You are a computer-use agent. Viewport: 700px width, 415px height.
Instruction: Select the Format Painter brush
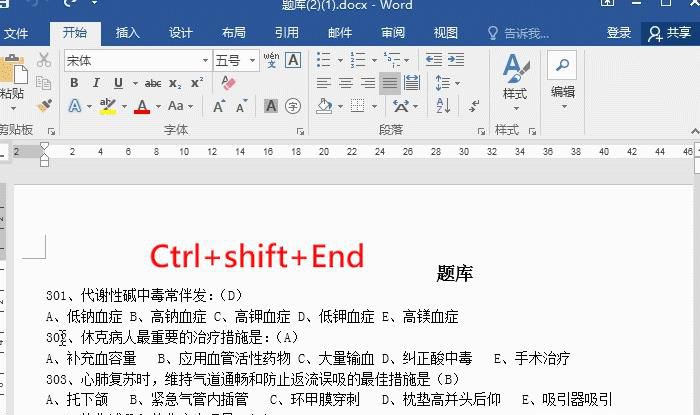coord(44,106)
